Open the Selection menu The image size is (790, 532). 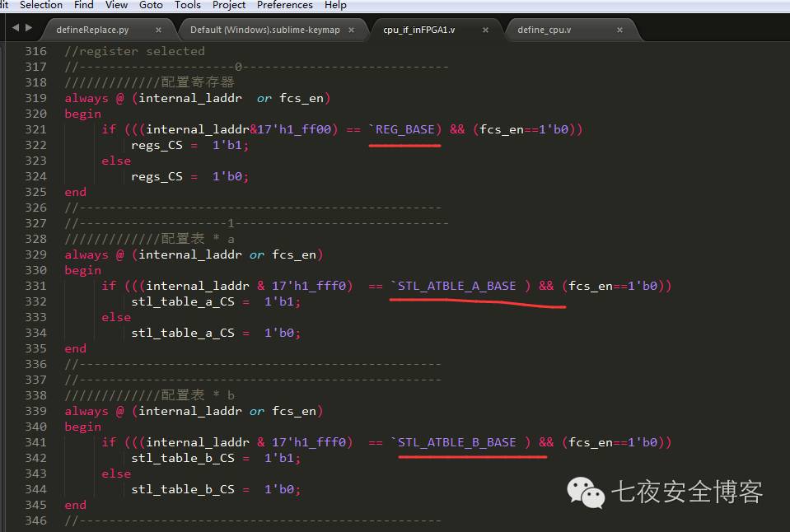pos(41,5)
